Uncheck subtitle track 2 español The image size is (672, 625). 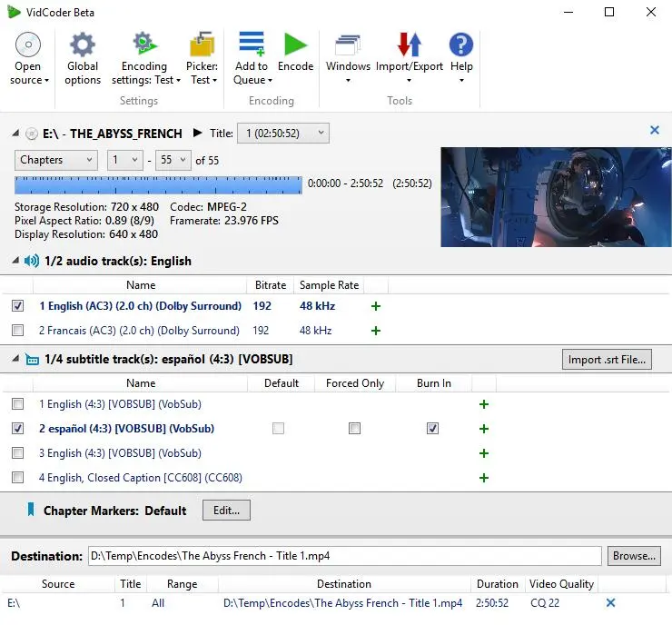(17, 428)
